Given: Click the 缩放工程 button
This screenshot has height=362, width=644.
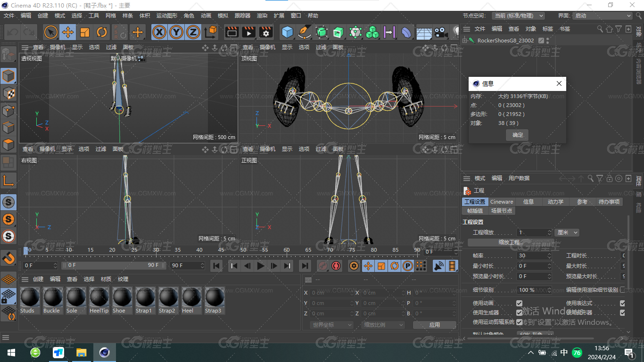Looking at the screenshot, I should point(511,242).
